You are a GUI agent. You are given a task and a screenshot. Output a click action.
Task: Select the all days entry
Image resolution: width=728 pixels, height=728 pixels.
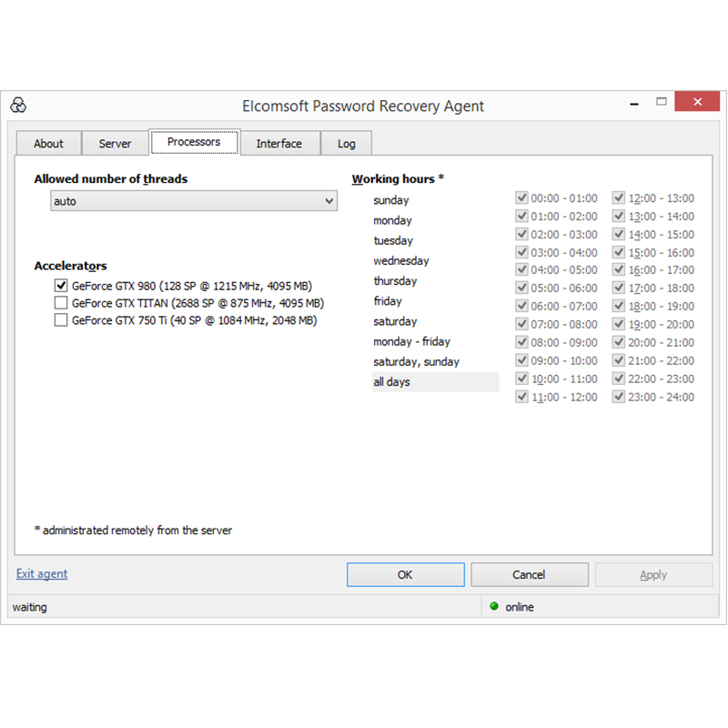click(x=436, y=381)
